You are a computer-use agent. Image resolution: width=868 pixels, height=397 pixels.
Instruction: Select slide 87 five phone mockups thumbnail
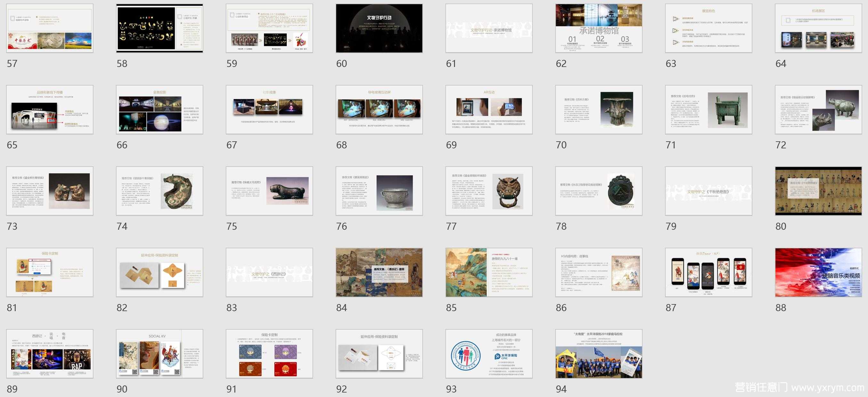pos(709,273)
